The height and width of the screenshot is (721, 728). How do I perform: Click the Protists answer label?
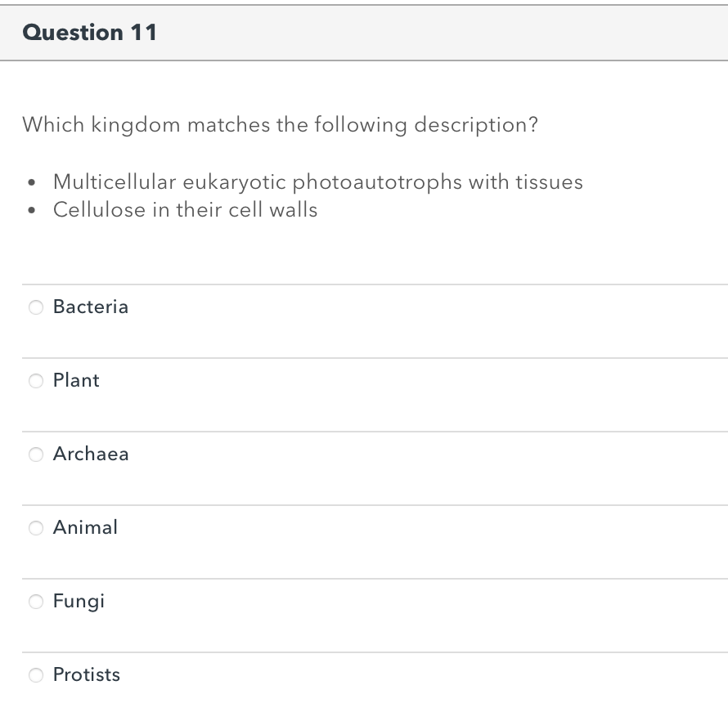tap(86, 675)
